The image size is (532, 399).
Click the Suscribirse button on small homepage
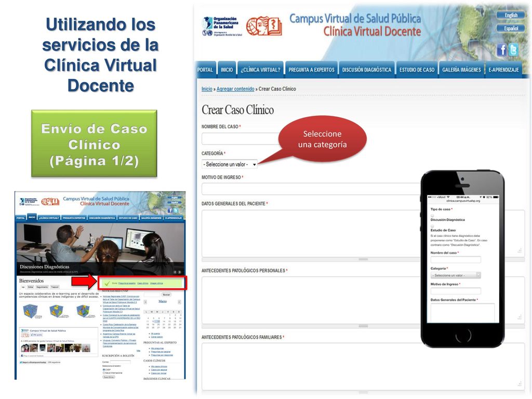click(x=109, y=377)
